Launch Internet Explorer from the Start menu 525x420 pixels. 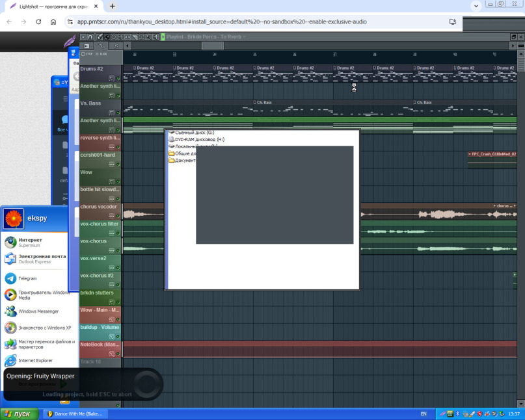pos(35,360)
